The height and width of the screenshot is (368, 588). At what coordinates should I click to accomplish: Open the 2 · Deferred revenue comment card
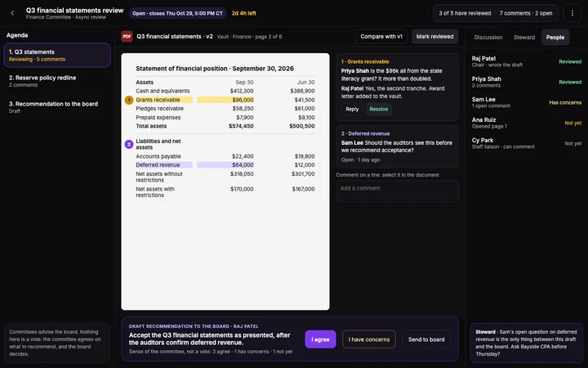pos(397,146)
